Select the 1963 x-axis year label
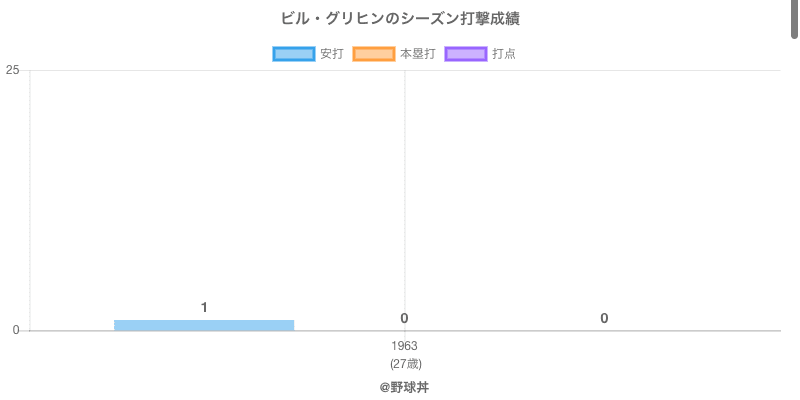This screenshot has width=800, height=400. click(x=405, y=346)
